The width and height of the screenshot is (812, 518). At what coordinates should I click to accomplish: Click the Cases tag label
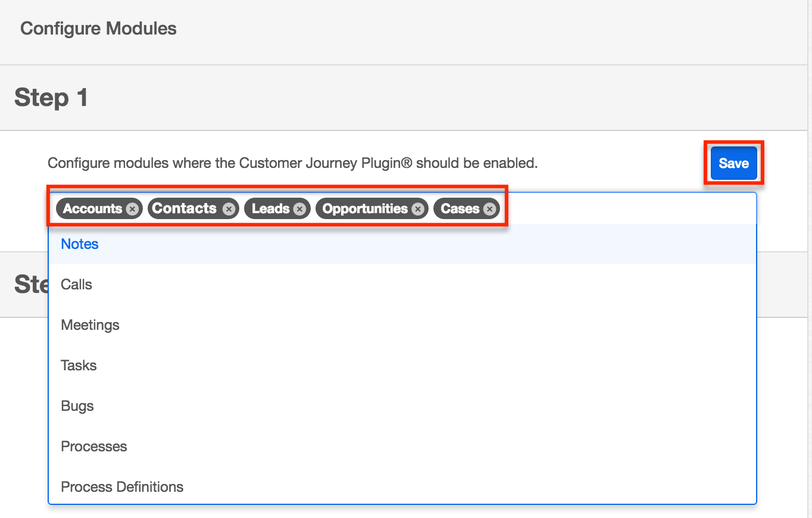tap(460, 209)
